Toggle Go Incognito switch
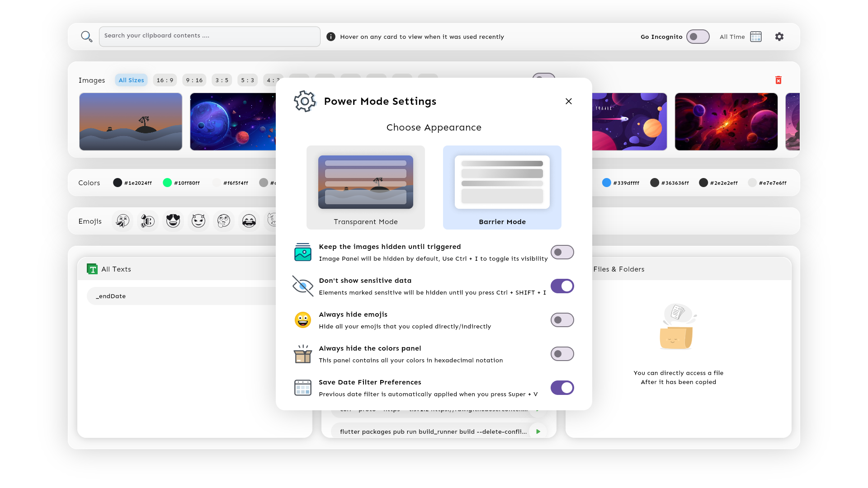 click(698, 37)
